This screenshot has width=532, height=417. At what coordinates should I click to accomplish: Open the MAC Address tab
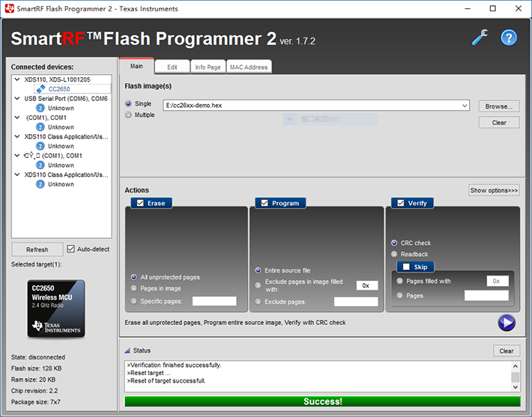(x=249, y=67)
